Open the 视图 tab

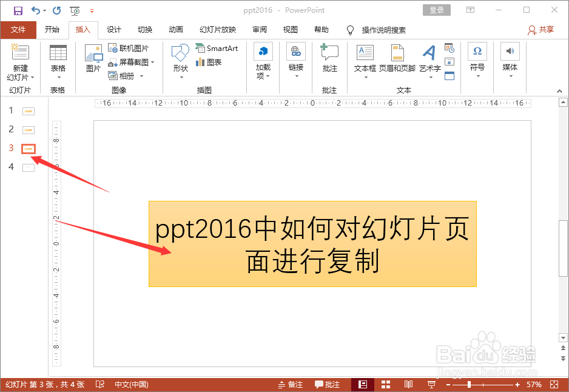291,30
